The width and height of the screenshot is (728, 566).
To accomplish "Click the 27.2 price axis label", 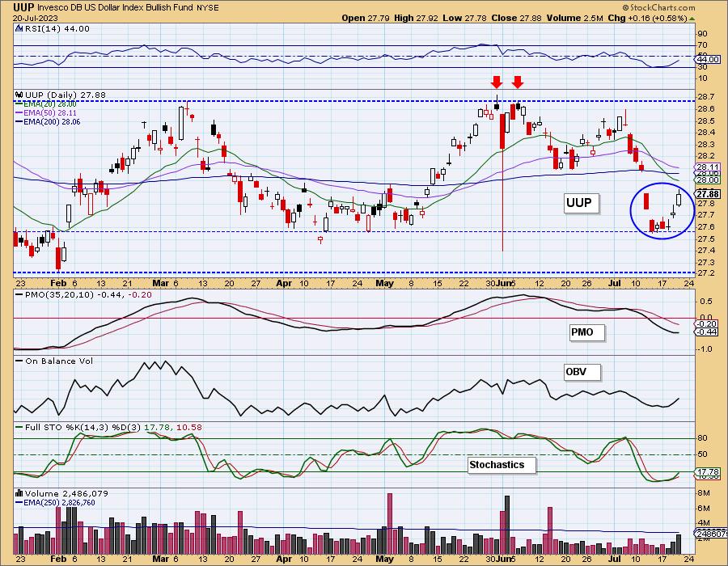I will click(705, 272).
